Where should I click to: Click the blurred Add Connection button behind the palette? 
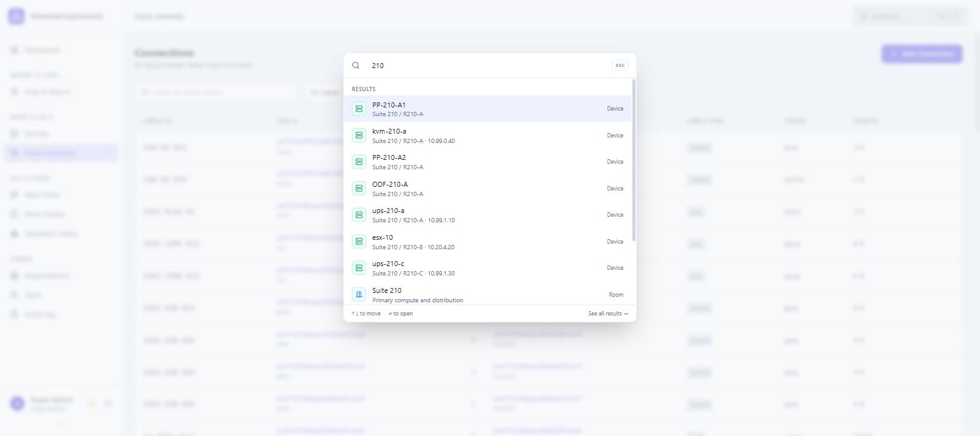pyautogui.click(x=922, y=54)
